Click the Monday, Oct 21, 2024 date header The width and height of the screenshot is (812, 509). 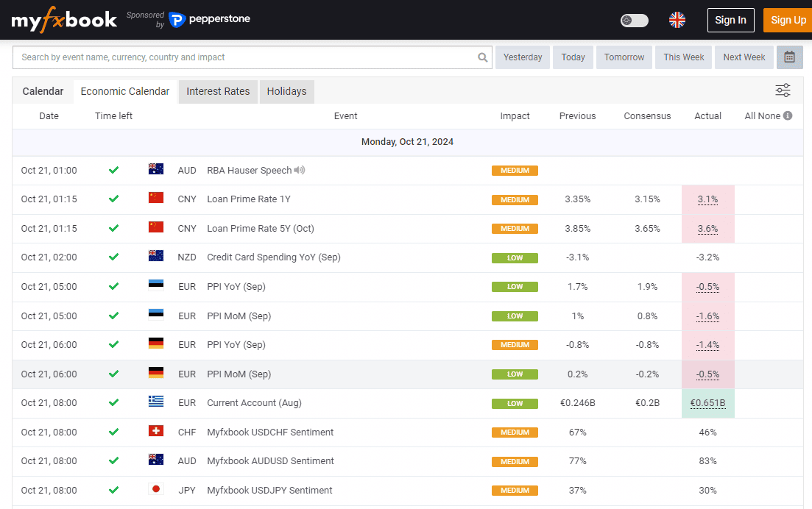(x=407, y=142)
